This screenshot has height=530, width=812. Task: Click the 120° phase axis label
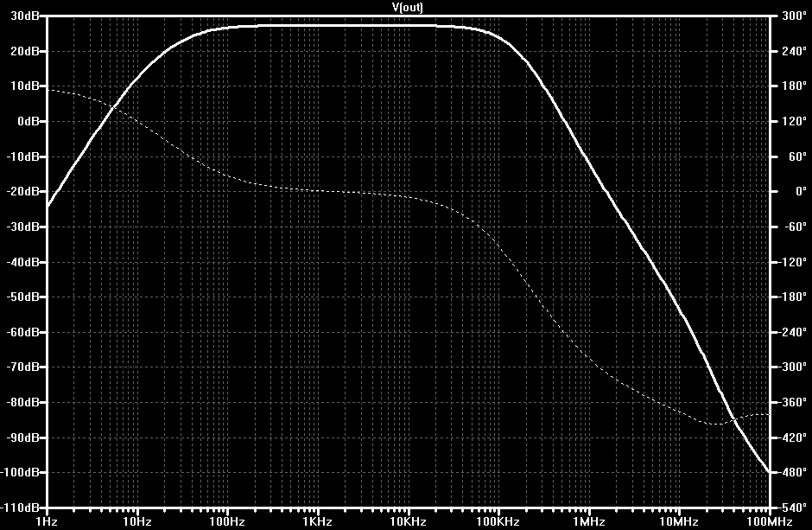[x=794, y=121]
